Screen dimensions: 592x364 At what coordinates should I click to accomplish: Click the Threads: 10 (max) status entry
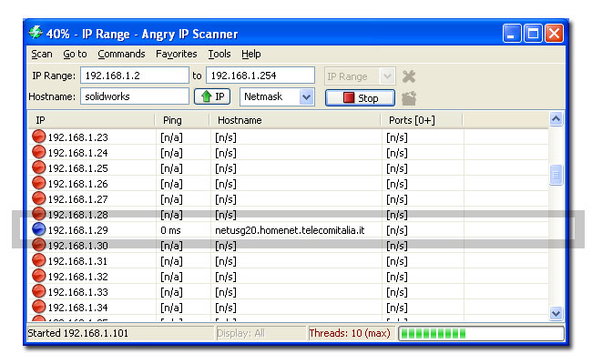(x=350, y=333)
